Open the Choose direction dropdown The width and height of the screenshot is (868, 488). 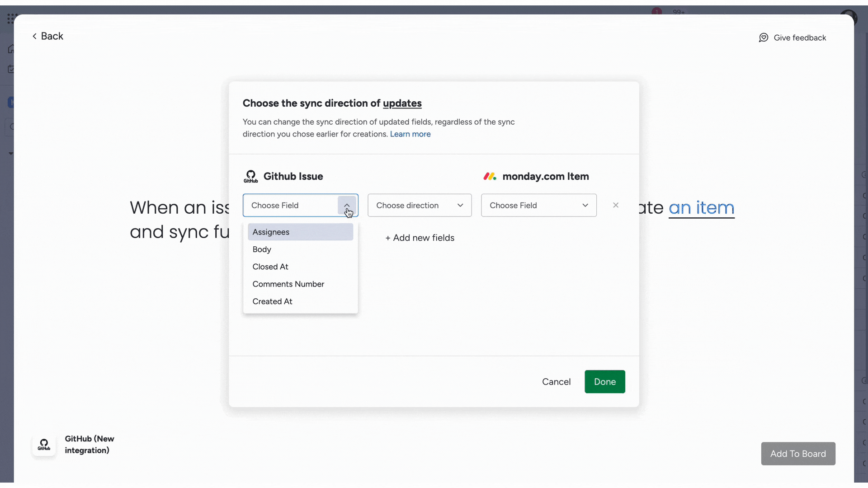pos(419,205)
